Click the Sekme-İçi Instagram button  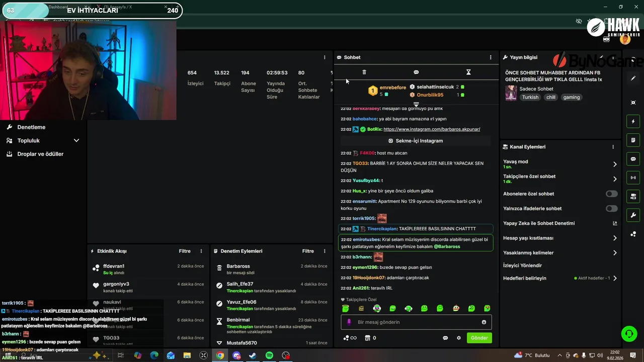click(x=416, y=141)
